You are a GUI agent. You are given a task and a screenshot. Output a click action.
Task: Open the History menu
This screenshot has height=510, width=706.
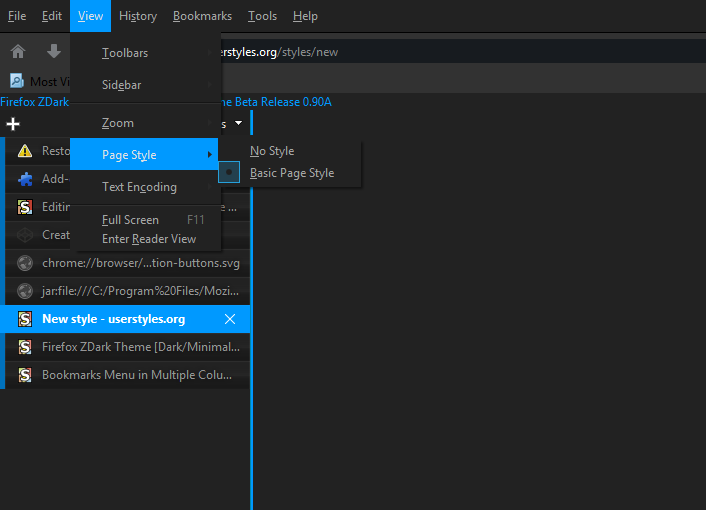(138, 16)
